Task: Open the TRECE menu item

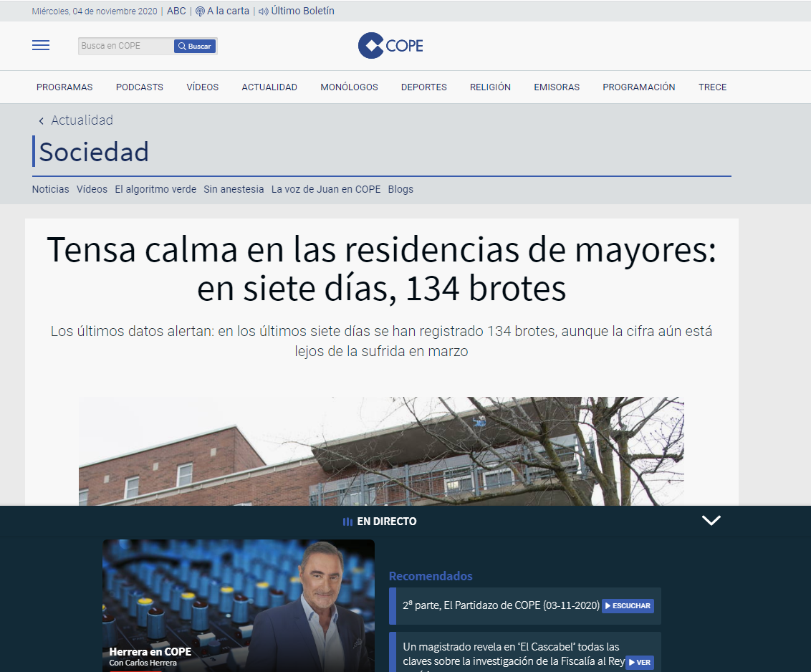Action: pyautogui.click(x=712, y=87)
